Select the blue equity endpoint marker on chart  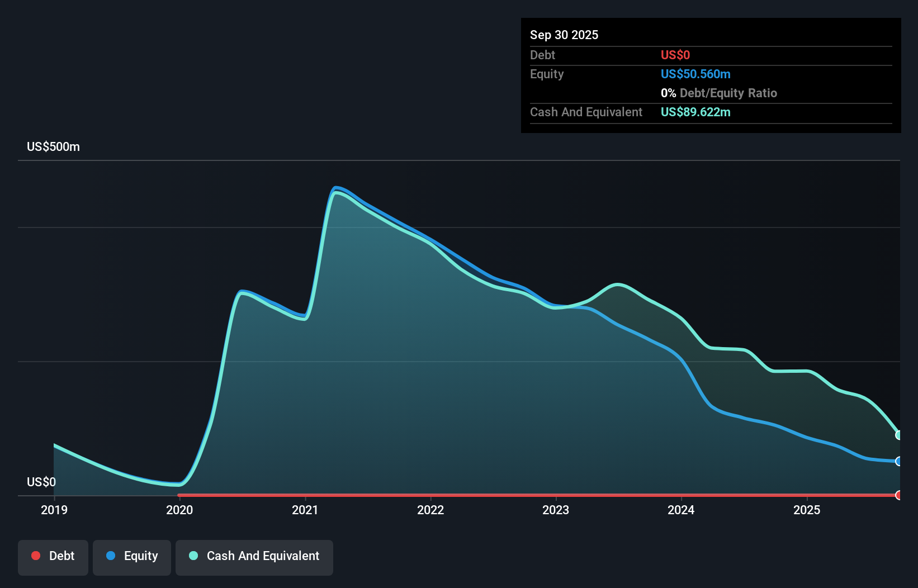coord(898,462)
